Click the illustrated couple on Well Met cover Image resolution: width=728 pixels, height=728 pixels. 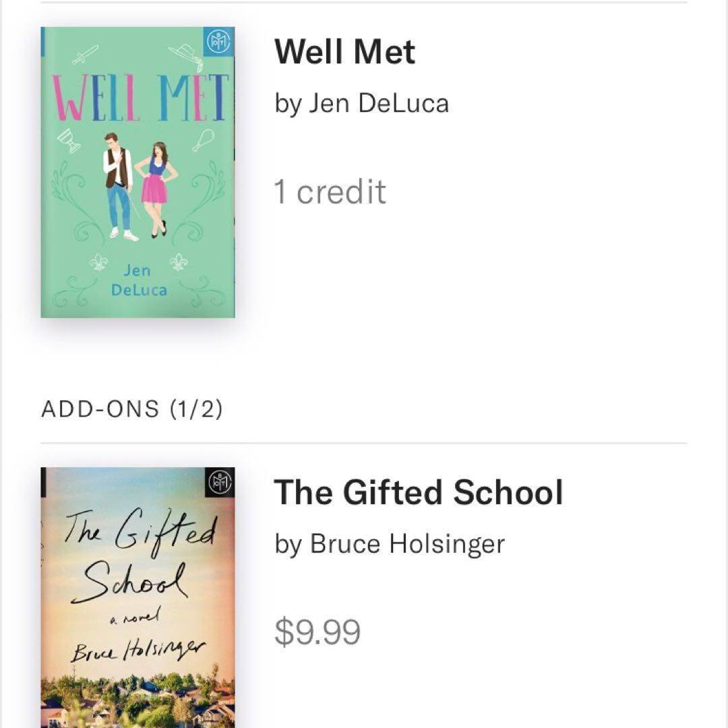point(138,184)
